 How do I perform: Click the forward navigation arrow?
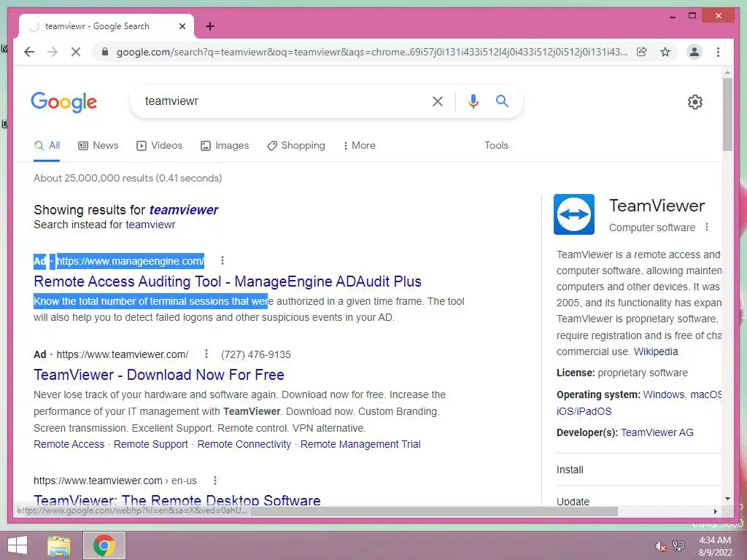53,52
